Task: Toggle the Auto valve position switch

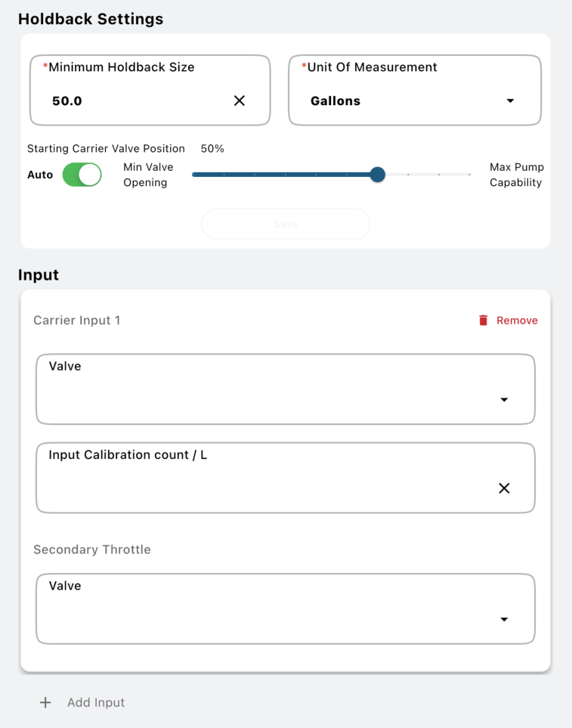Action: click(x=82, y=175)
